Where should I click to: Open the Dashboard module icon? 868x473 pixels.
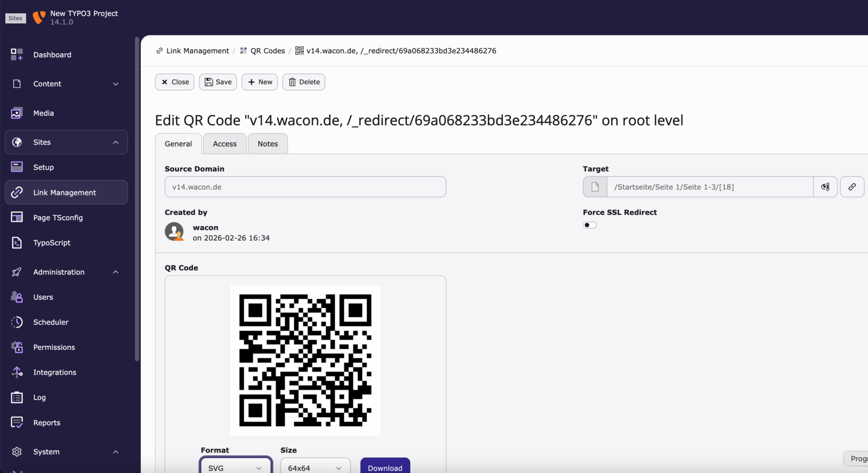tap(17, 54)
